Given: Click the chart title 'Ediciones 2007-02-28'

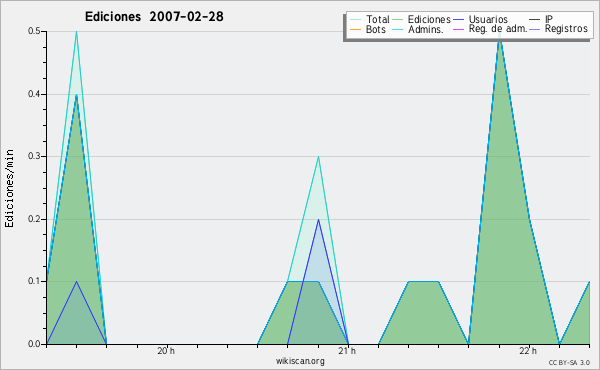Looking at the screenshot, I should [154, 17].
